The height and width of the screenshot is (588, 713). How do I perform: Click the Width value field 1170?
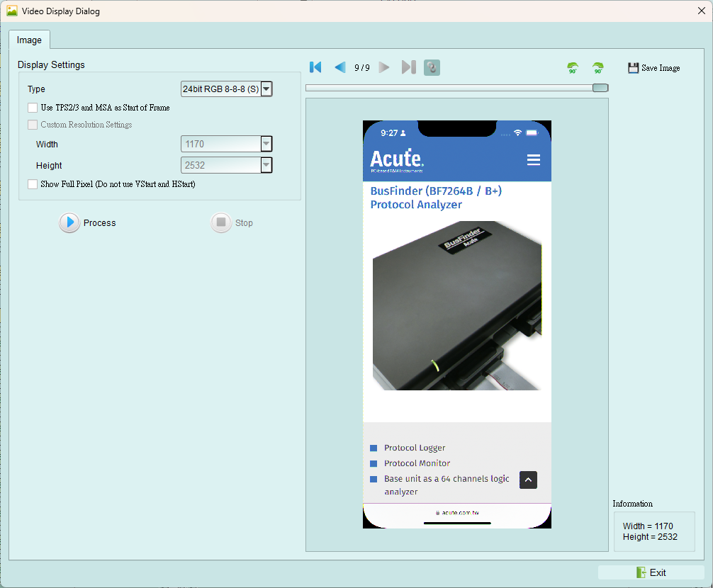pyautogui.click(x=221, y=144)
